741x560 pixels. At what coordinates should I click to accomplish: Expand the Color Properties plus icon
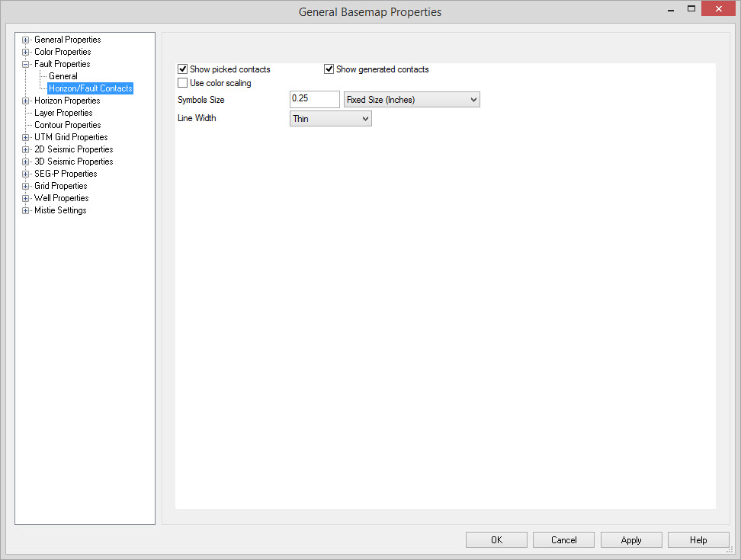26,52
